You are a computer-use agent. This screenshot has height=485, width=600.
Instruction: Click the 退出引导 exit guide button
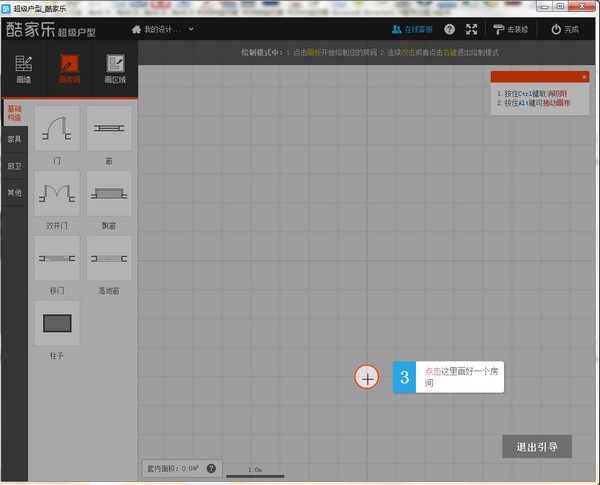coord(536,446)
